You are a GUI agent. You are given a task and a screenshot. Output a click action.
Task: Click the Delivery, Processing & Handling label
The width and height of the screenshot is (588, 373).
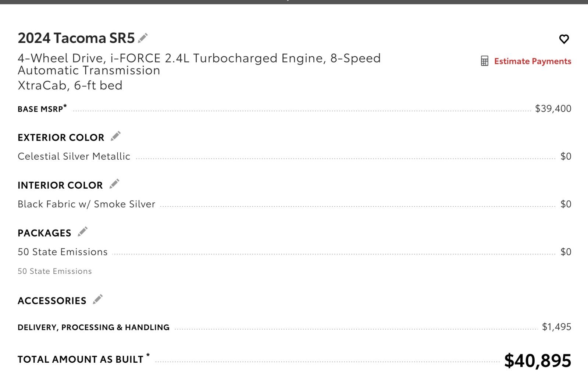coord(93,327)
